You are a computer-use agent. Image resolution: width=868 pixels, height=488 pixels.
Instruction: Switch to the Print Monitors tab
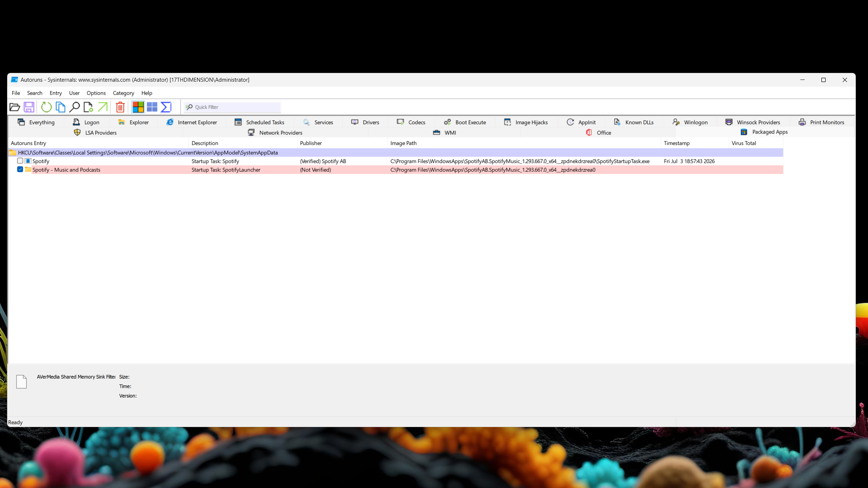coord(821,122)
